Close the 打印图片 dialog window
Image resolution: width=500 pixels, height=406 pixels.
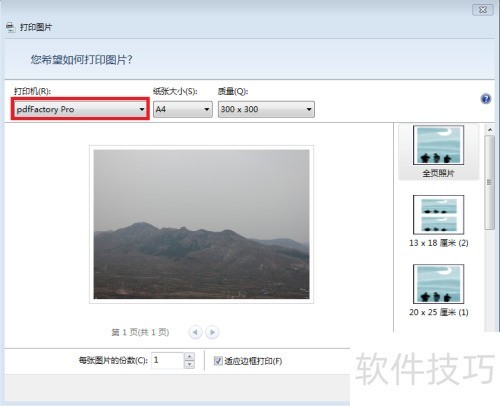[483, 10]
